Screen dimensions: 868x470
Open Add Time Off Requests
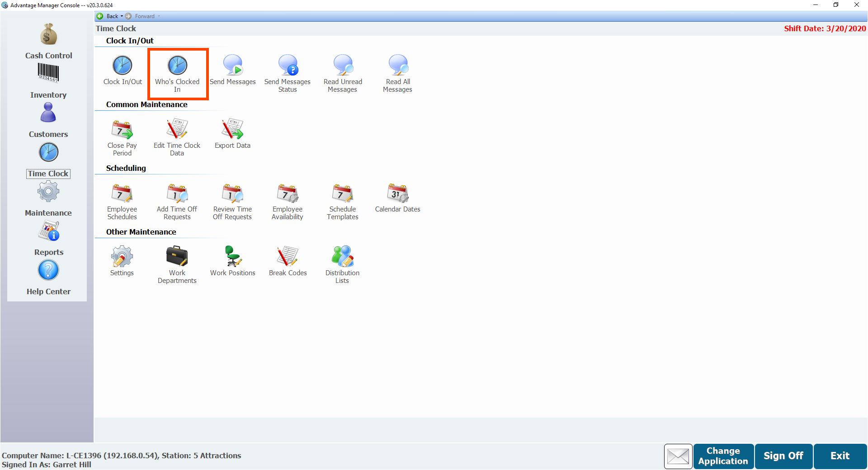[x=177, y=193]
